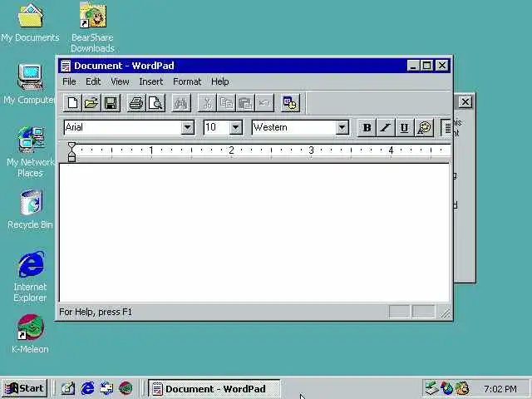532x399 pixels.
Task: Open the Format menu
Action: pyautogui.click(x=187, y=81)
